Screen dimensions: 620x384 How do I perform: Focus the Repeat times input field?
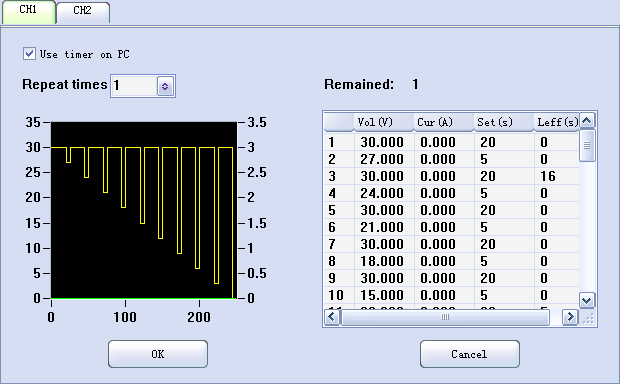tap(134, 86)
